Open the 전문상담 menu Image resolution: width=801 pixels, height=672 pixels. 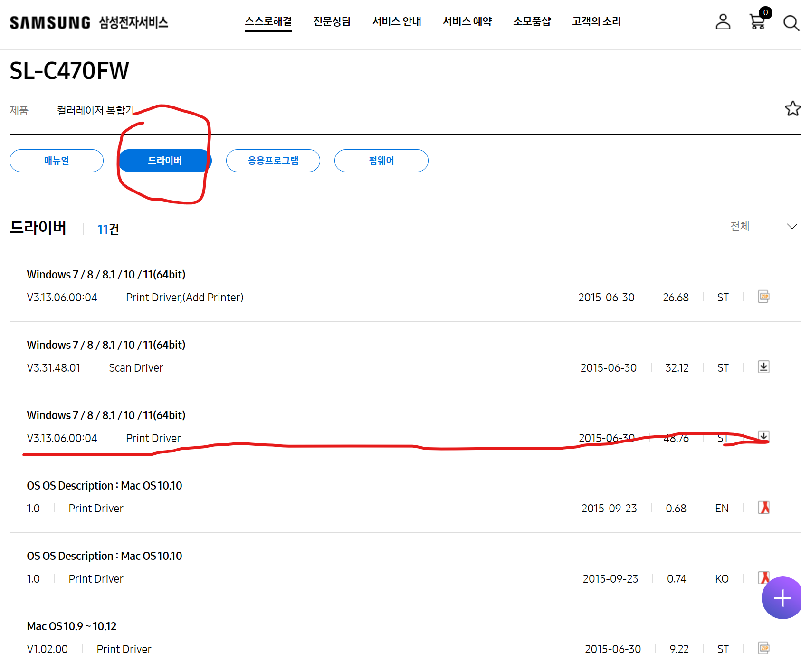coord(332,21)
